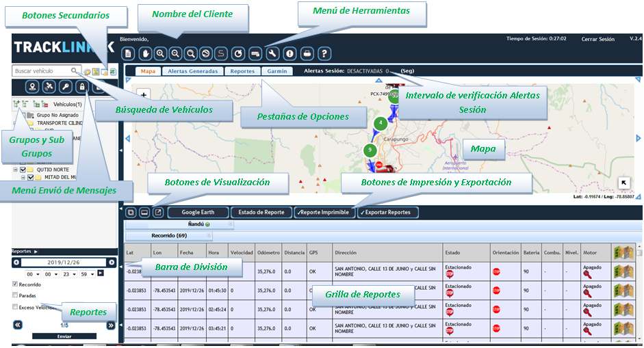644x348 pixels.
Task: Click the zoom in magnifier toolbar icon
Action: tap(160, 53)
